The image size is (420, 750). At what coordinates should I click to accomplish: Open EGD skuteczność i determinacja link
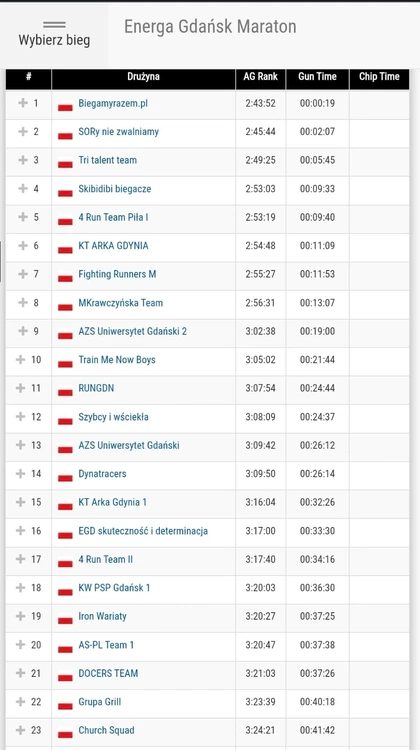pos(143,531)
